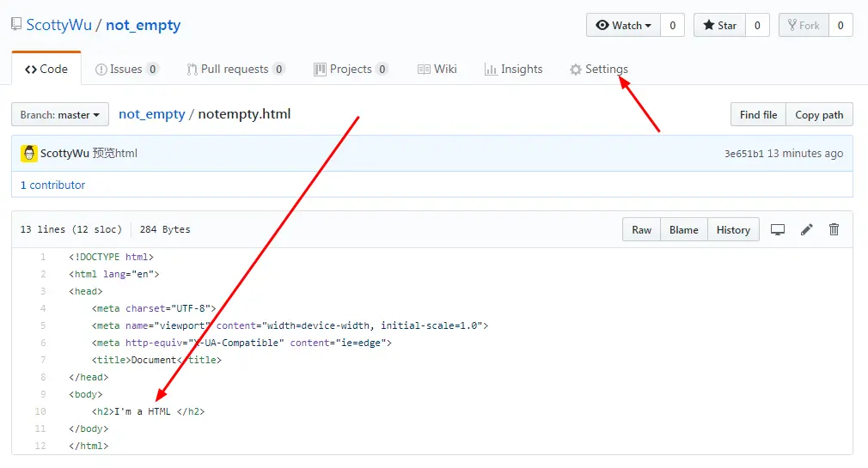Click line number 5

click(x=43, y=325)
